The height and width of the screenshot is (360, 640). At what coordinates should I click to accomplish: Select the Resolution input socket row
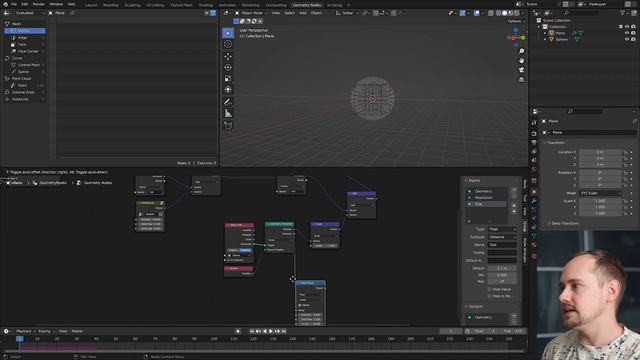click(487, 198)
